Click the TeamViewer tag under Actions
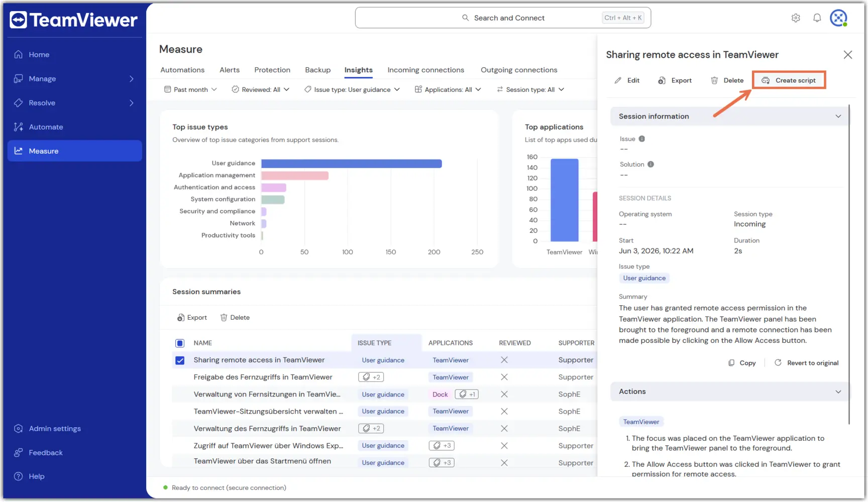868x502 pixels. [x=641, y=422]
